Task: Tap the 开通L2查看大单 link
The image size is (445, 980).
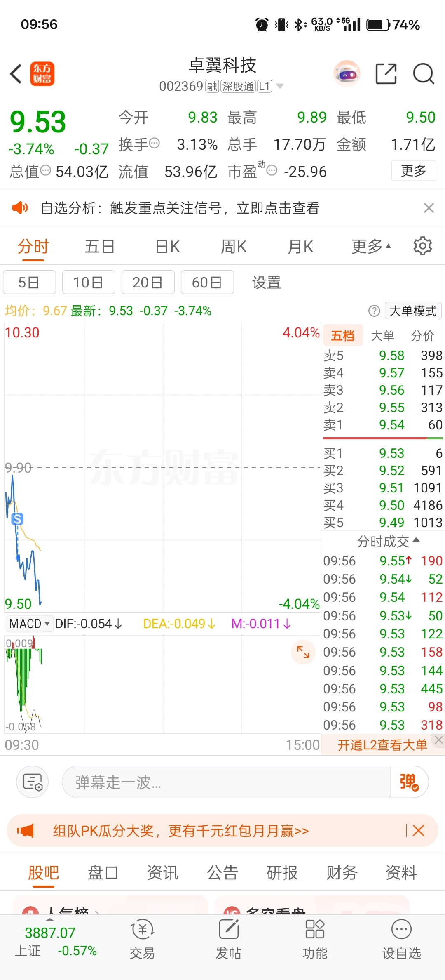Action: coord(382,745)
